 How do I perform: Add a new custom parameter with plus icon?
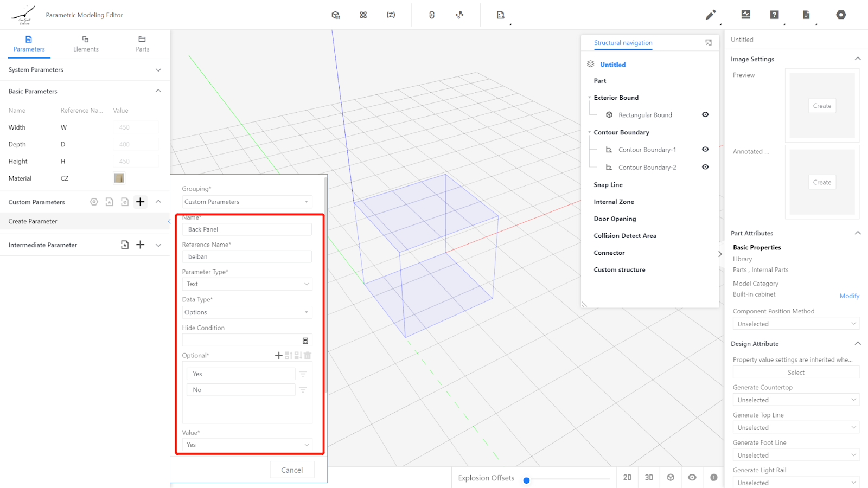tap(140, 202)
